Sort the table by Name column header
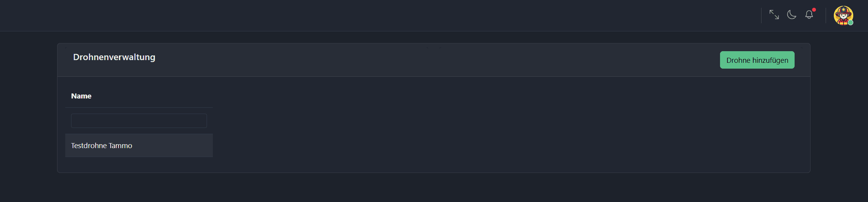 [81, 96]
